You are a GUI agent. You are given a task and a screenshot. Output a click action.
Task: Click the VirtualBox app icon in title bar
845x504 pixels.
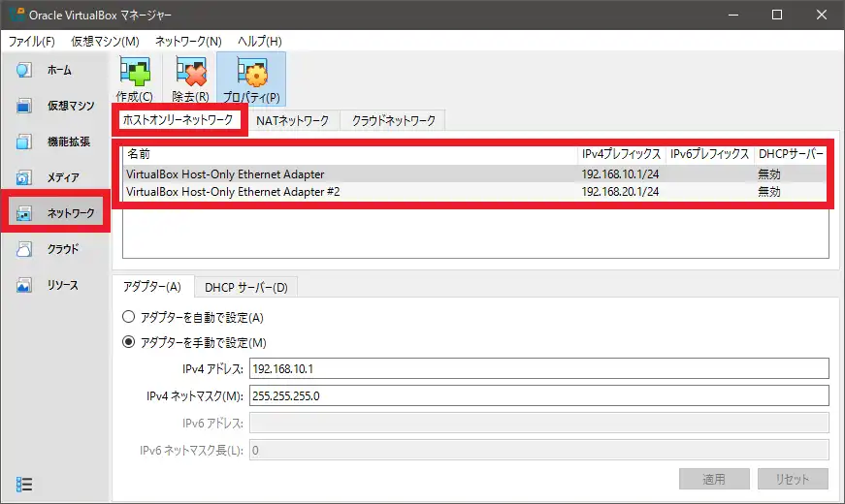[x=16, y=15]
